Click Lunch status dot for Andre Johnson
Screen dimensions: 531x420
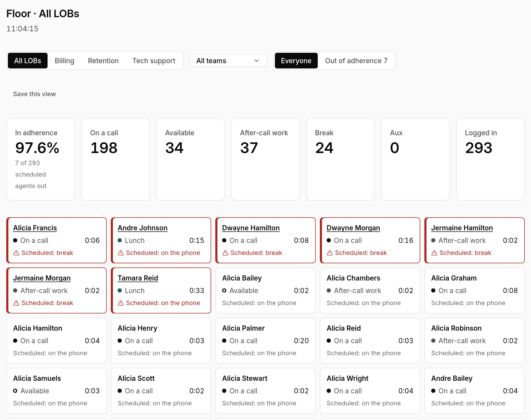[x=120, y=240]
